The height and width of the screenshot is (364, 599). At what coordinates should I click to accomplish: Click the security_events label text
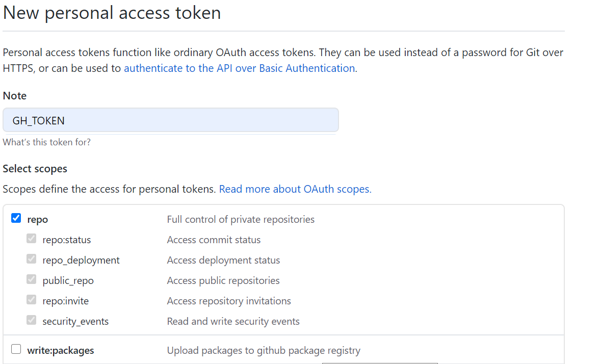pyautogui.click(x=75, y=321)
